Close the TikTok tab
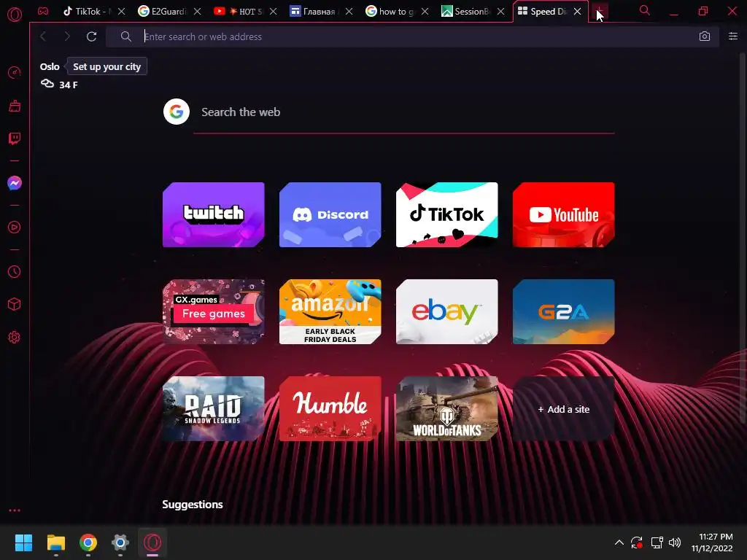 pyautogui.click(x=122, y=12)
